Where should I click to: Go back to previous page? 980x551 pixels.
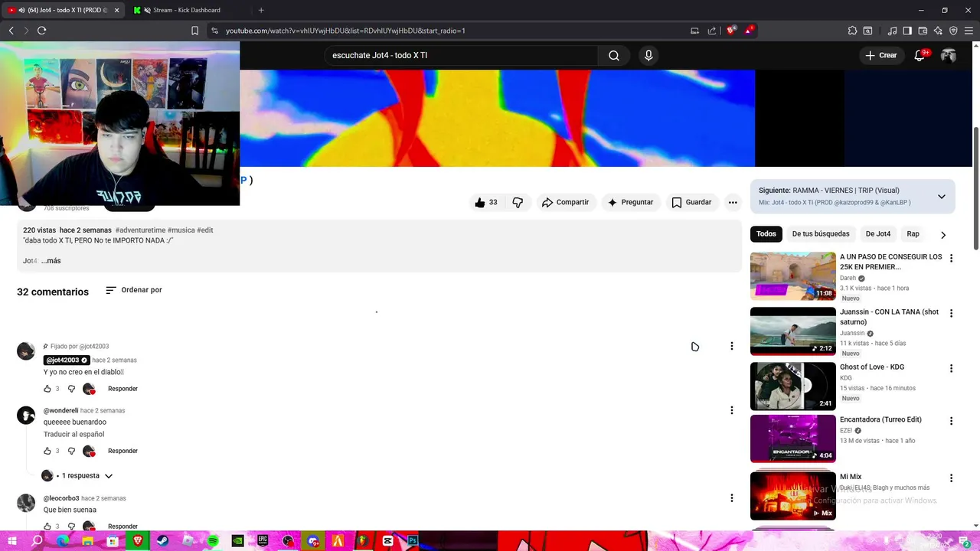pyautogui.click(x=11, y=31)
